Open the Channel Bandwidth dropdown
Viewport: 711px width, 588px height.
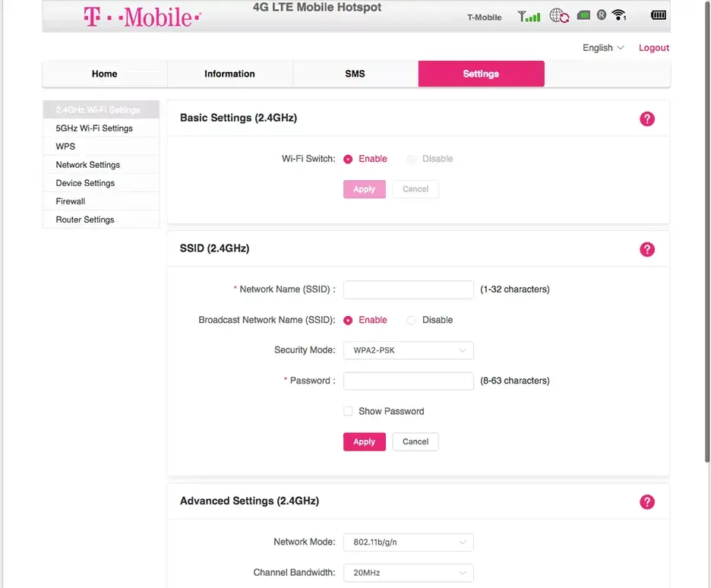[x=408, y=573]
